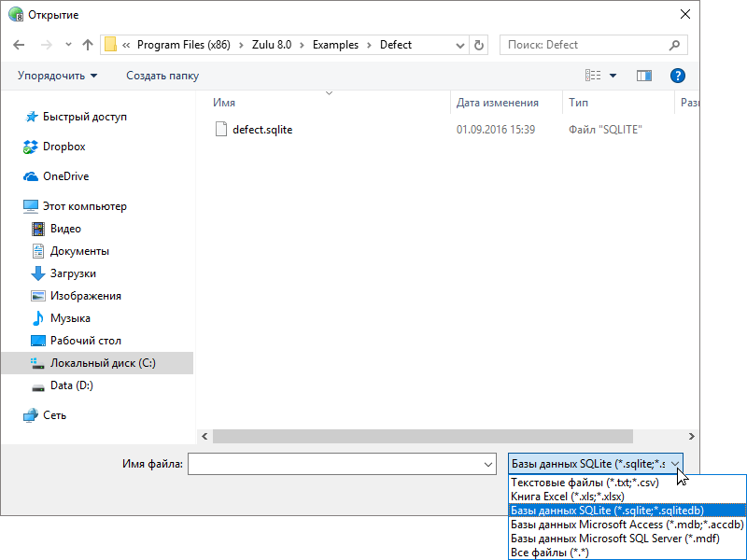Open the Упорядочить dropdown menu
Image resolution: width=747 pixels, height=560 pixels.
(x=57, y=76)
